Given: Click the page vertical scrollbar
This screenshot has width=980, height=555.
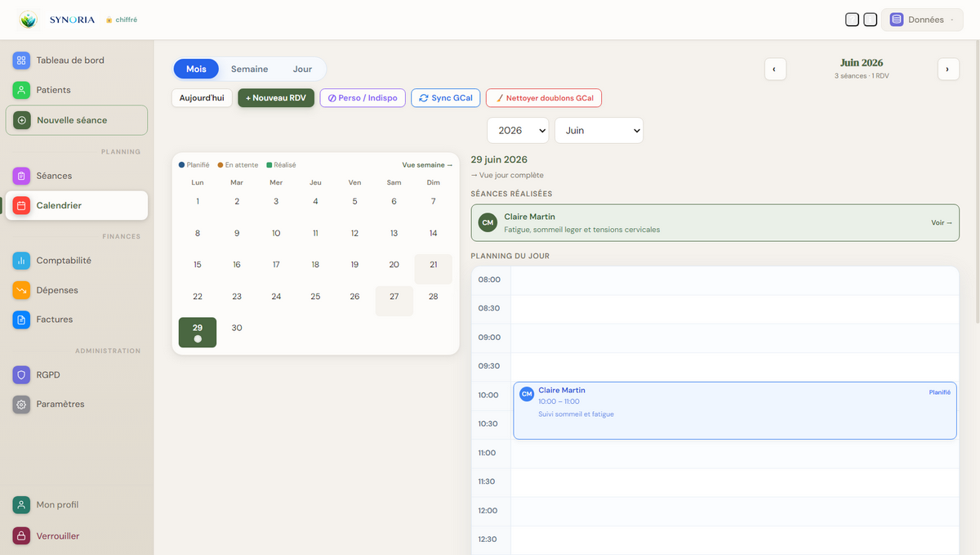Looking at the screenshot, I should pyautogui.click(x=977, y=180).
